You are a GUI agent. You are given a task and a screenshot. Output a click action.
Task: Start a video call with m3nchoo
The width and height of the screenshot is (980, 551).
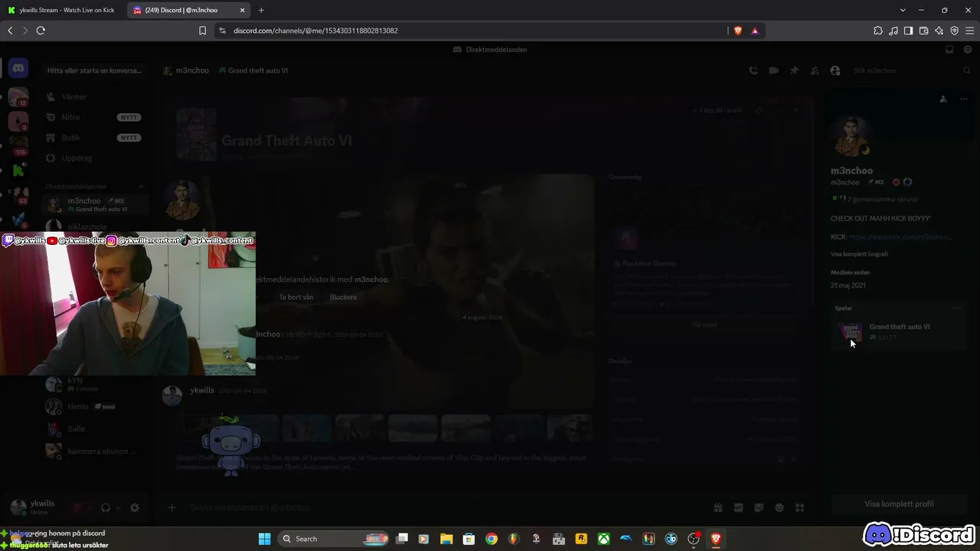click(773, 70)
